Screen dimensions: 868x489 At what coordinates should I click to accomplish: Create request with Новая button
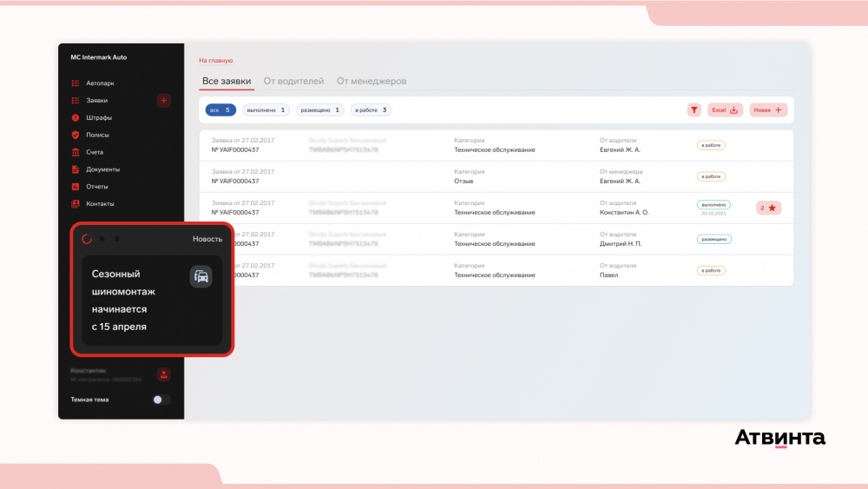pyautogui.click(x=768, y=109)
